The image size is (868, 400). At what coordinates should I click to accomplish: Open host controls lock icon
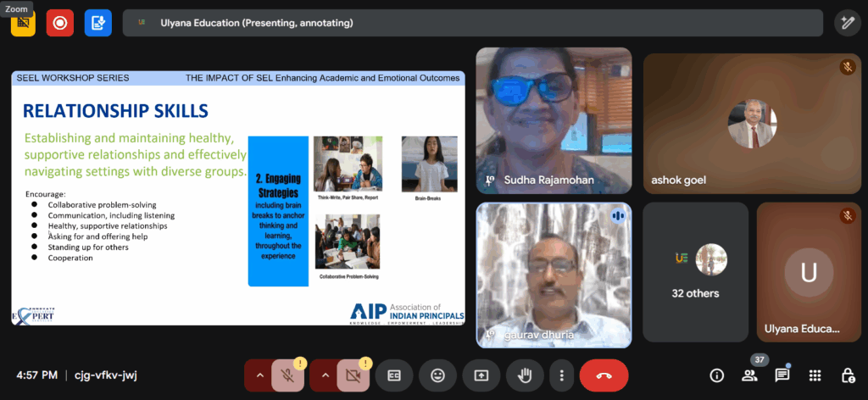pos(847,375)
